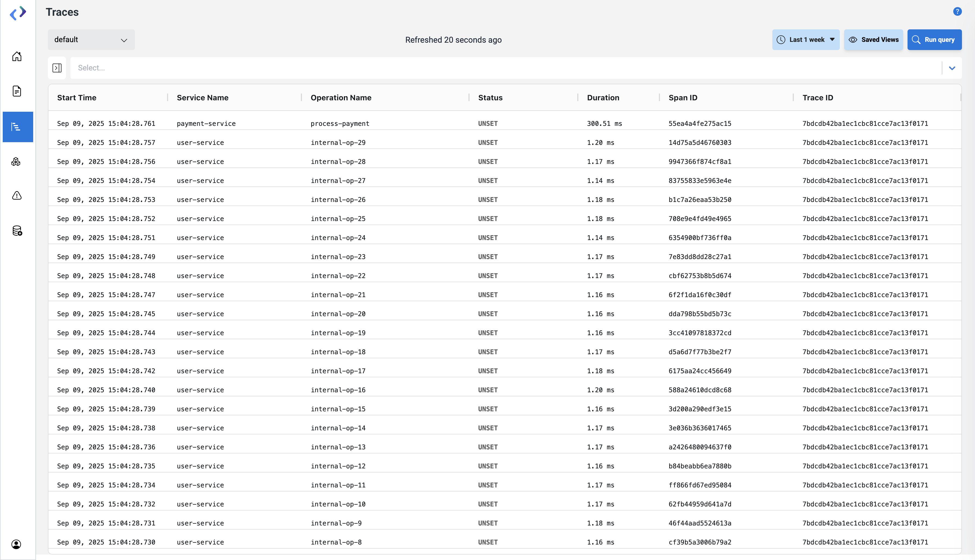This screenshot has height=560, width=975.
Task: Sort by Duration column header
Action: [x=603, y=98]
